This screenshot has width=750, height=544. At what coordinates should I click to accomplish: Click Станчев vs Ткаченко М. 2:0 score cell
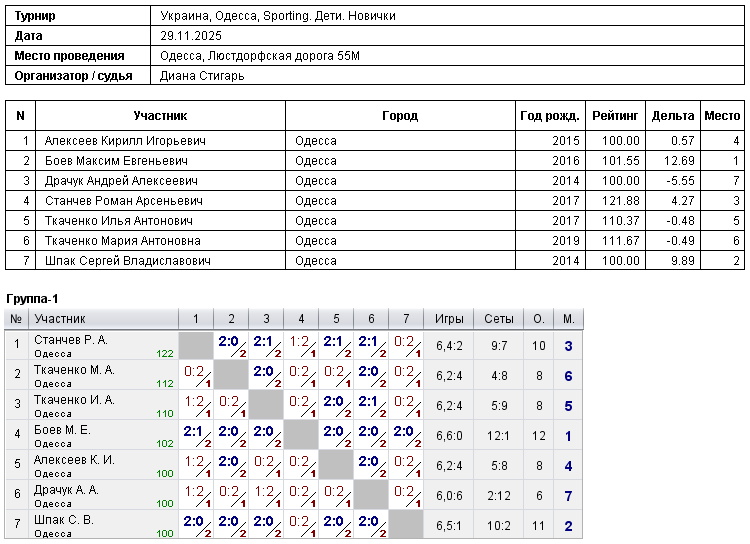click(x=231, y=345)
